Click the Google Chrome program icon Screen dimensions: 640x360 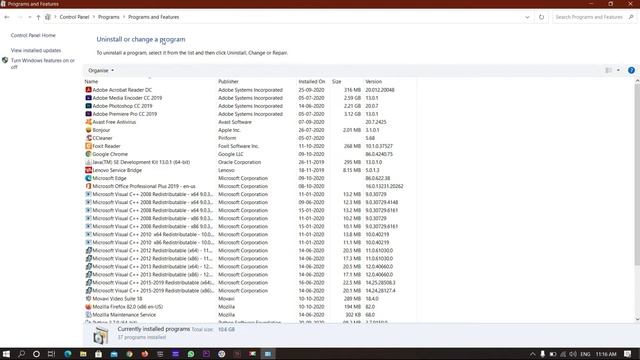click(88, 154)
